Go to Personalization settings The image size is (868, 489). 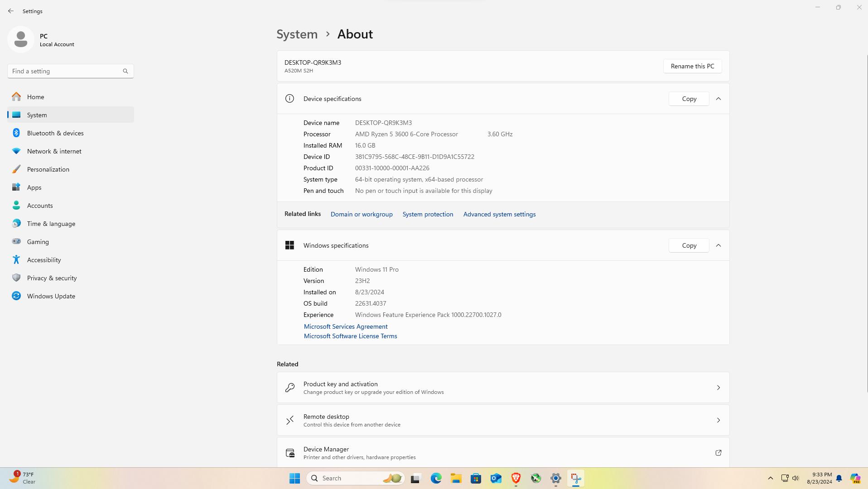tap(48, 169)
